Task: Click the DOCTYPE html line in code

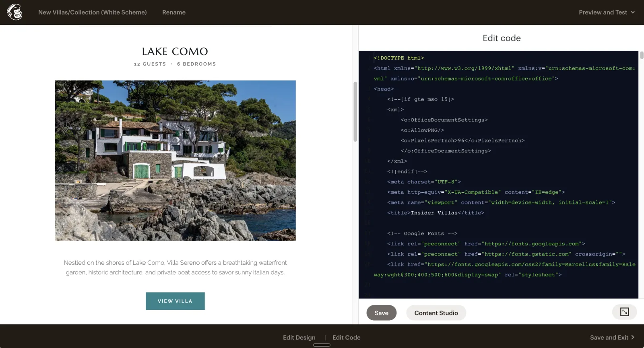Action: point(399,58)
